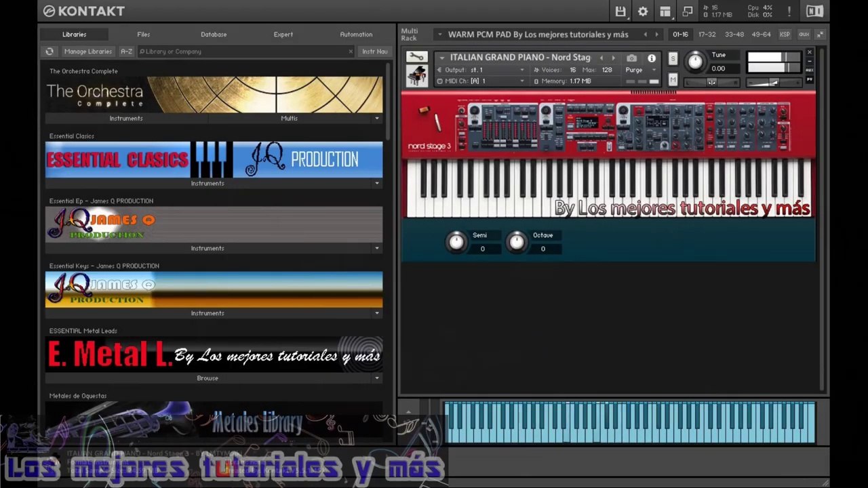Select rack page 33-48
This screenshot has height=488, width=868.
(x=734, y=35)
